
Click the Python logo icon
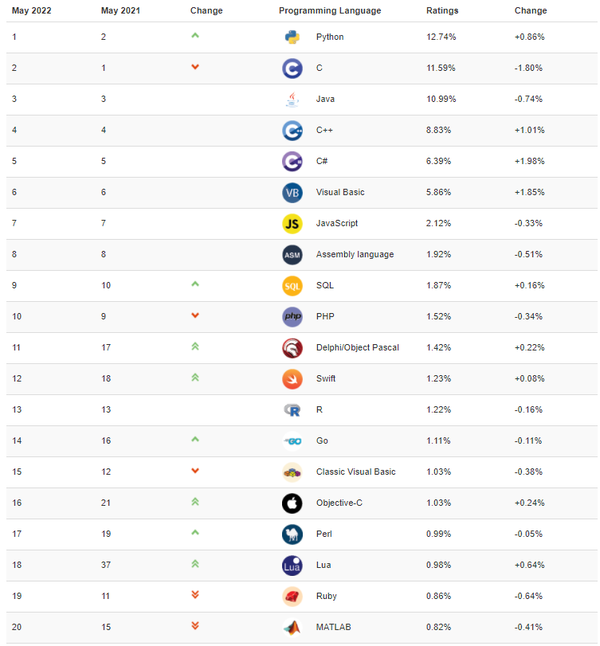click(x=292, y=37)
